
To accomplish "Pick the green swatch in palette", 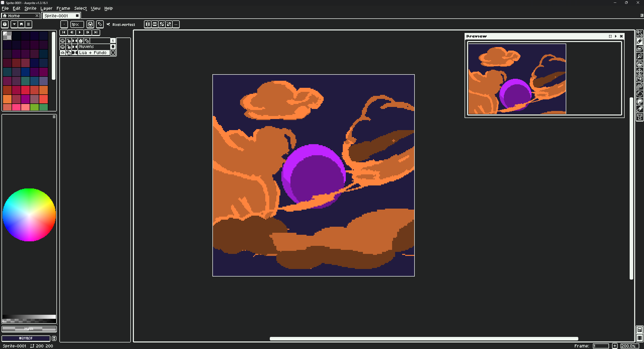I will 34,107.
